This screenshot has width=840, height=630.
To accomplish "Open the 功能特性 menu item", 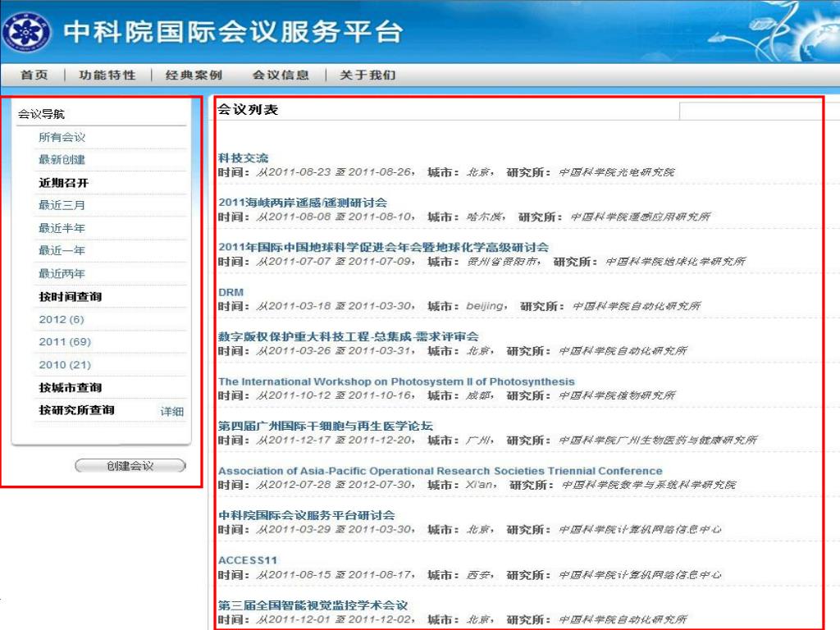I will [x=107, y=75].
